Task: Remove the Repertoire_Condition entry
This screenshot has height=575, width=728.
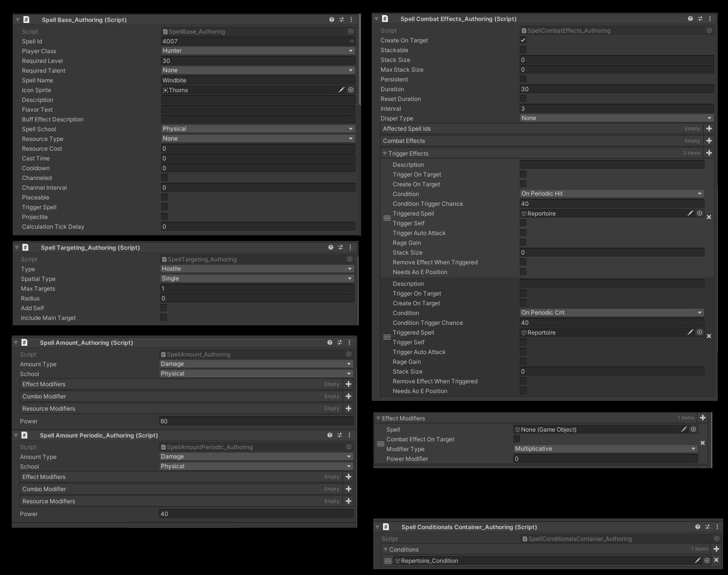Action: (716, 560)
